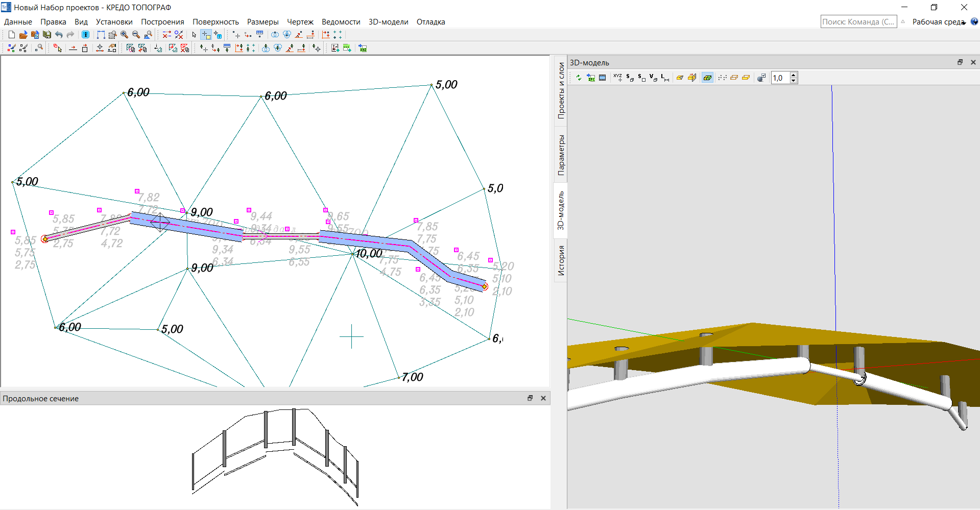Open the Построения menu
This screenshot has height=510, width=980.
coord(162,22)
